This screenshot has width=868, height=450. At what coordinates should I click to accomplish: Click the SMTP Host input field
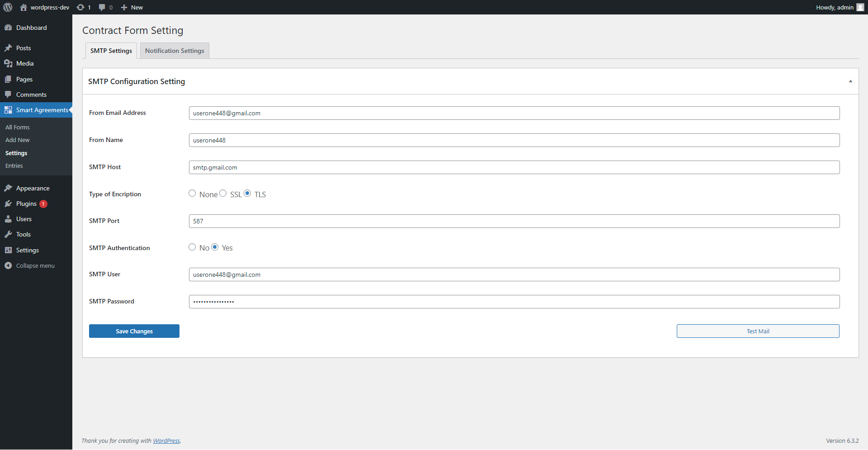514,167
